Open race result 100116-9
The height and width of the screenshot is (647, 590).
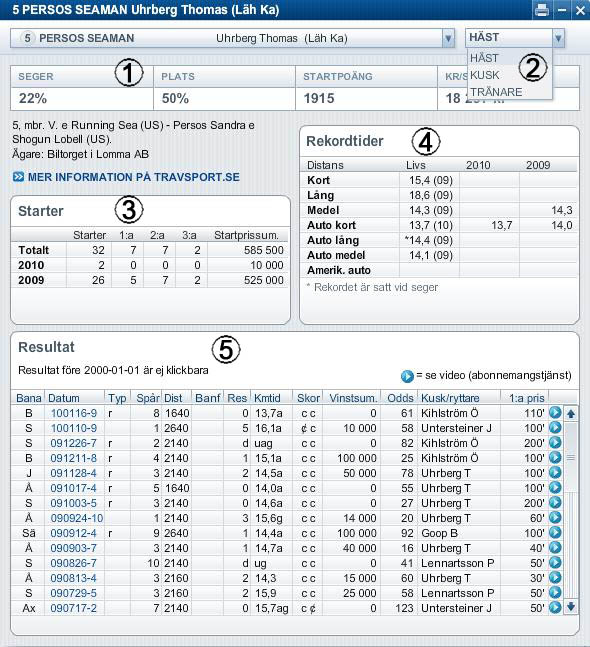74,413
